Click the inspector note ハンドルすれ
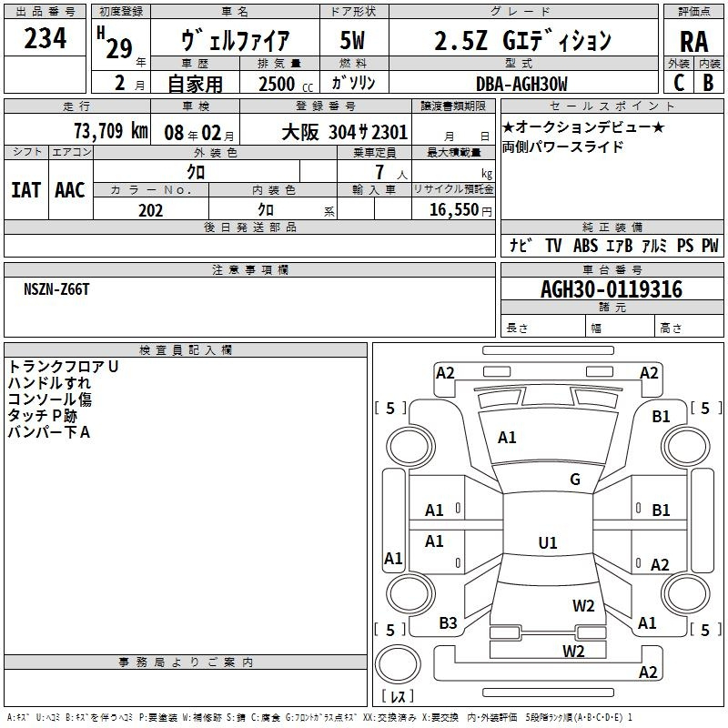The height and width of the screenshot is (728, 728). click(49, 383)
